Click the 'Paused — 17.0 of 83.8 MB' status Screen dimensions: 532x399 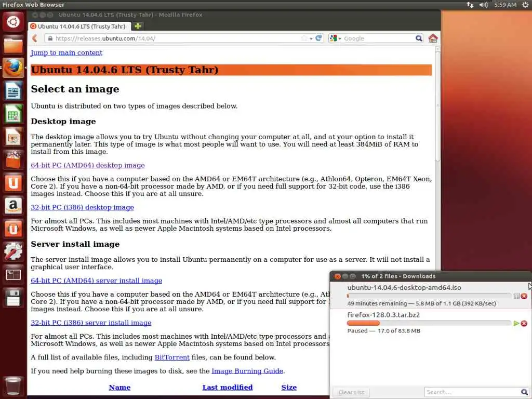pos(384,331)
